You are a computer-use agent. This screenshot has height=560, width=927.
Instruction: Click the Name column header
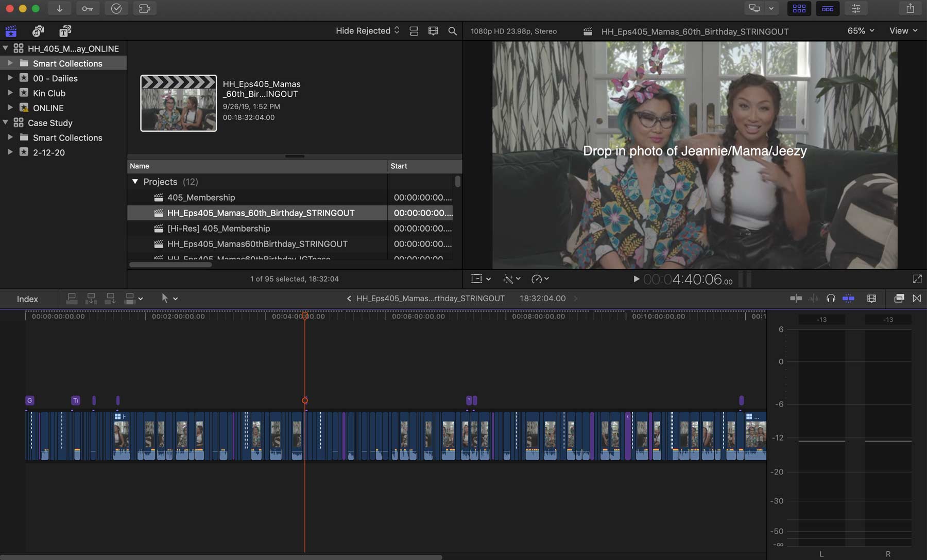coord(257,166)
